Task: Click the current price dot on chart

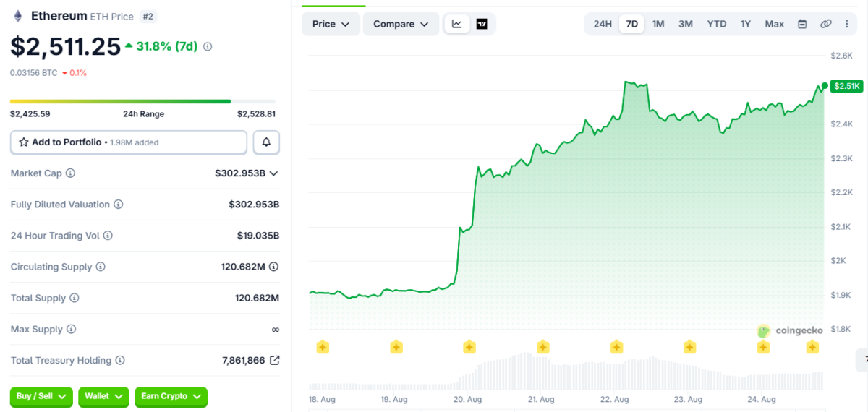Action: [x=825, y=85]
